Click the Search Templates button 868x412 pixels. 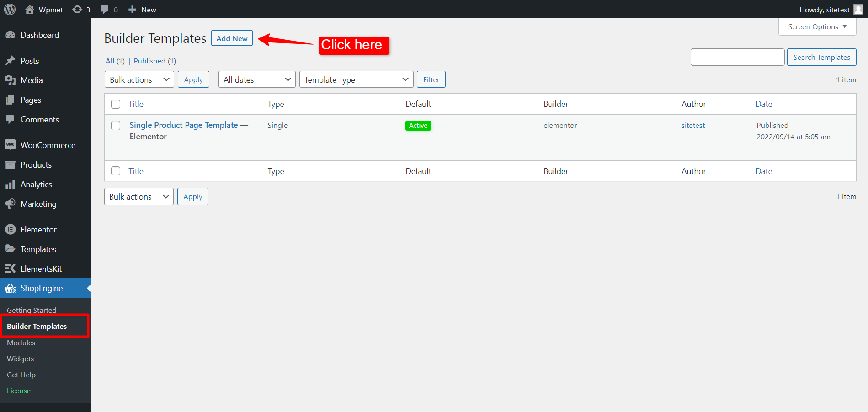click(x=821, y=57)
